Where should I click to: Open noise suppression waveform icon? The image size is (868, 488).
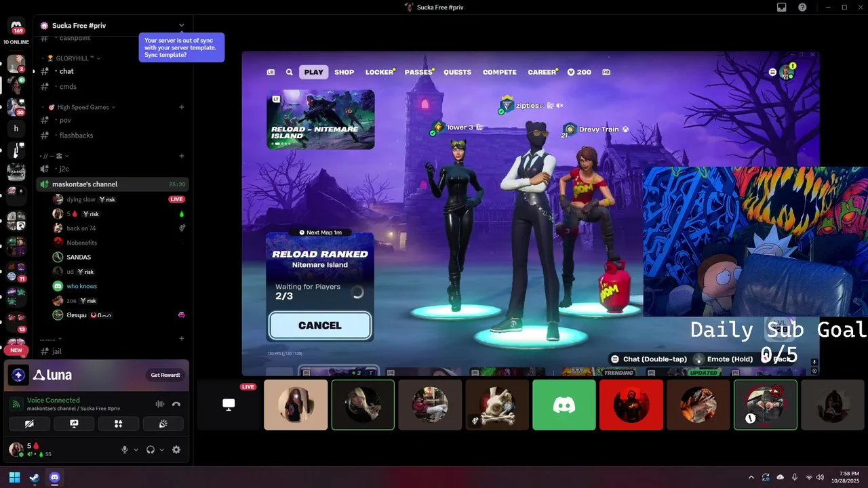point(160,404)
